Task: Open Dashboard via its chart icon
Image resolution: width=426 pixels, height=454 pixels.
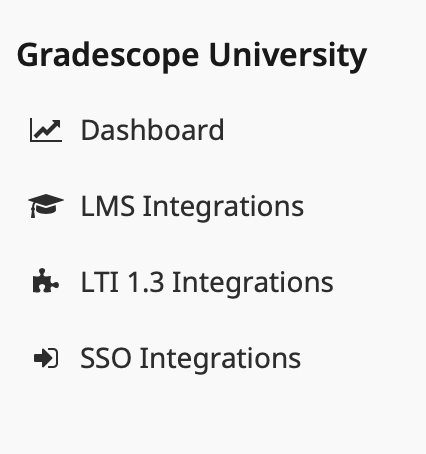Action: click(46, 130)
